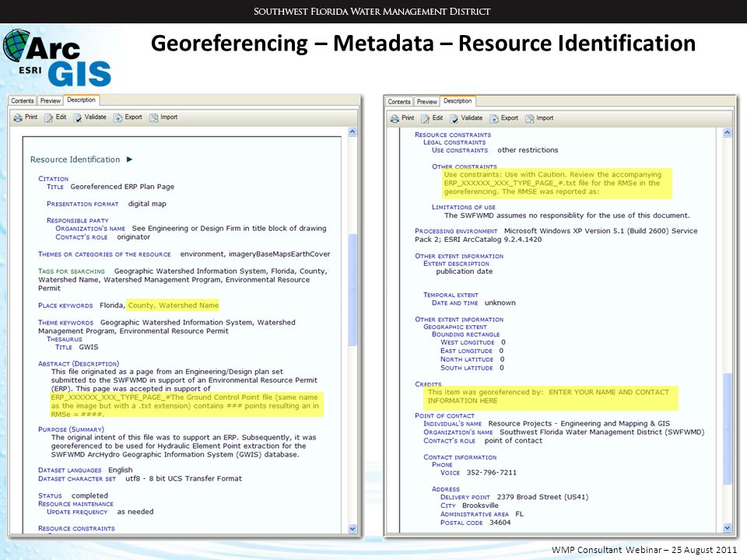Click postal code '34604'
This screenshot has width=747, height=560.
pyautogui.click(x=500, y=523)
